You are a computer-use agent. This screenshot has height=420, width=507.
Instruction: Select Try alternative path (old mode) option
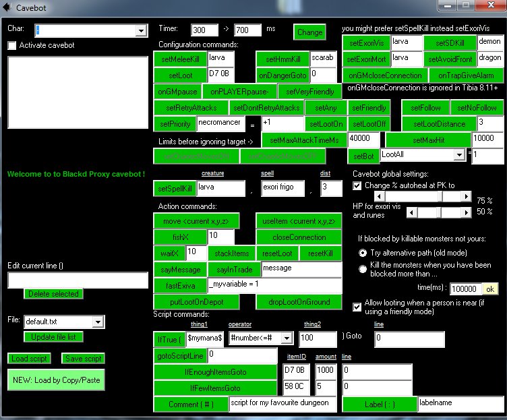tap(363, 253)
